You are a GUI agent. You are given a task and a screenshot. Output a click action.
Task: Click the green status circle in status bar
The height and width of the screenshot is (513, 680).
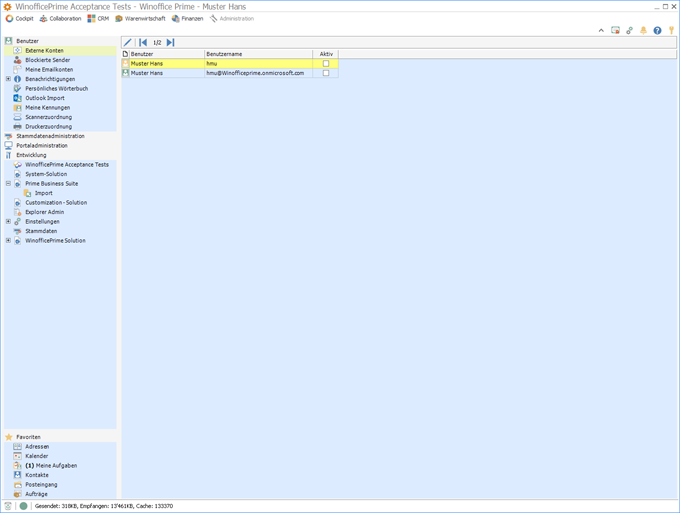pos(23,506)
